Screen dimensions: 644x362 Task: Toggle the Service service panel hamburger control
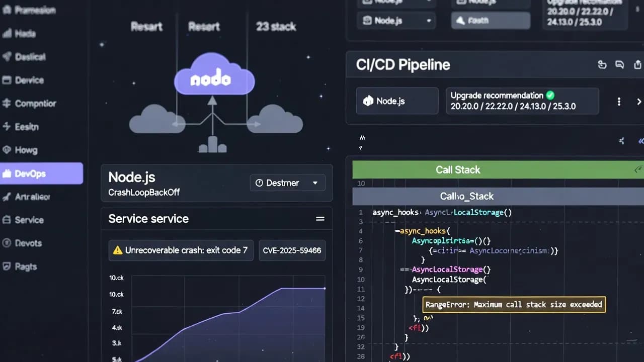click(x=320, y=219)
